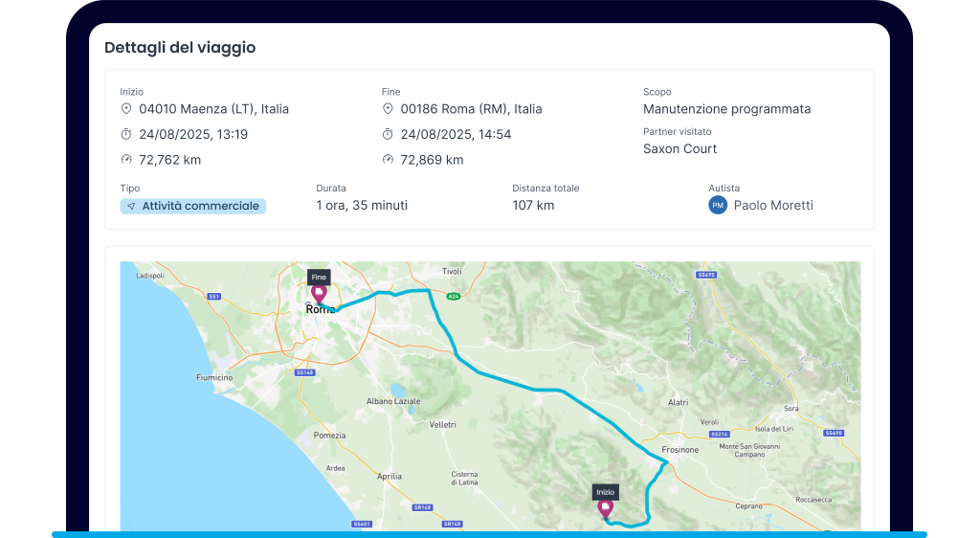This screenshot has width=980, height=538.
Task: Click the end location pin icon
Action: [x=388, y=109]
